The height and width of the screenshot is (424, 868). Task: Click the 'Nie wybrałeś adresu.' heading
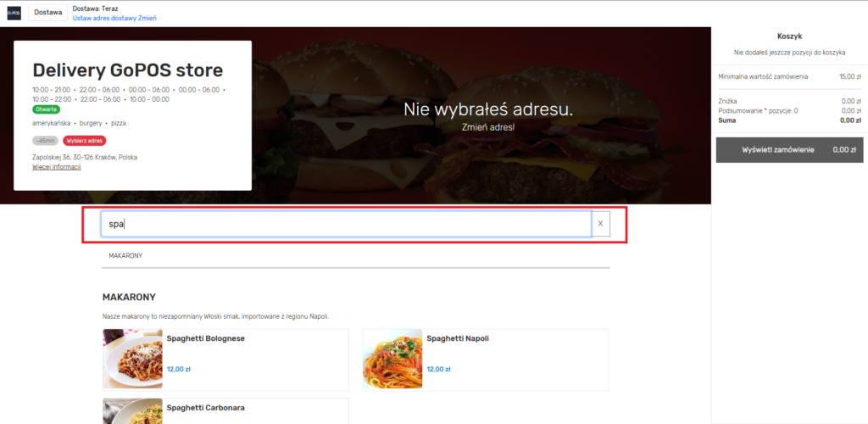tap(488, 109)
